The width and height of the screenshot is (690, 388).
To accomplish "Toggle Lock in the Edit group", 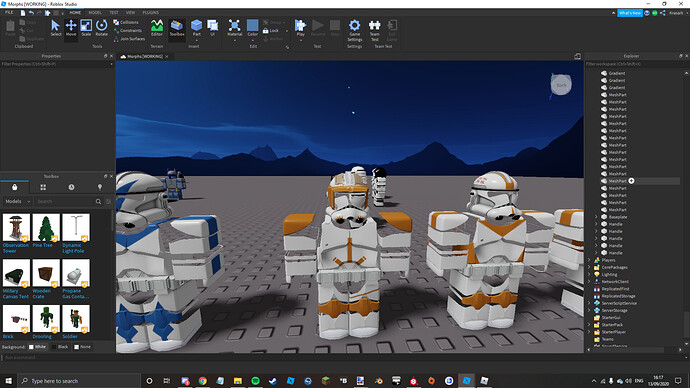I will (x=271, y=30).
